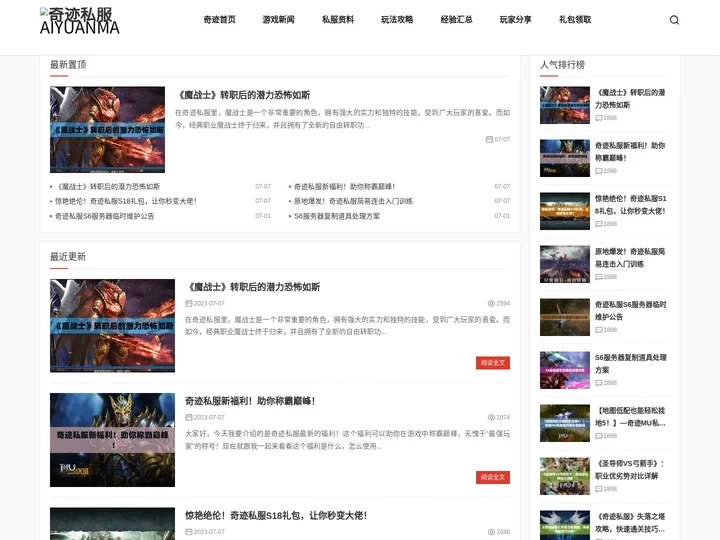This screenshot has width=720, height=540.
Task: Go to 游戏新闻 nav item
Action: (x=279, y=20)
